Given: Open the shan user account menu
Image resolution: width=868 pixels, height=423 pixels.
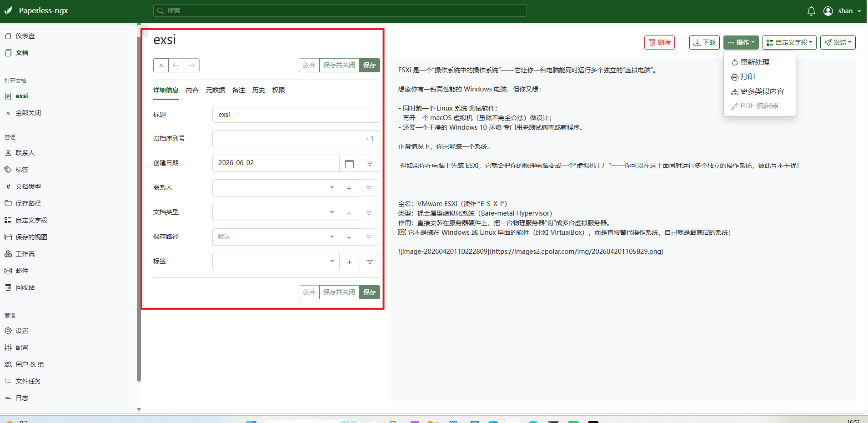Looking at the screenshot, I should 842,11.
